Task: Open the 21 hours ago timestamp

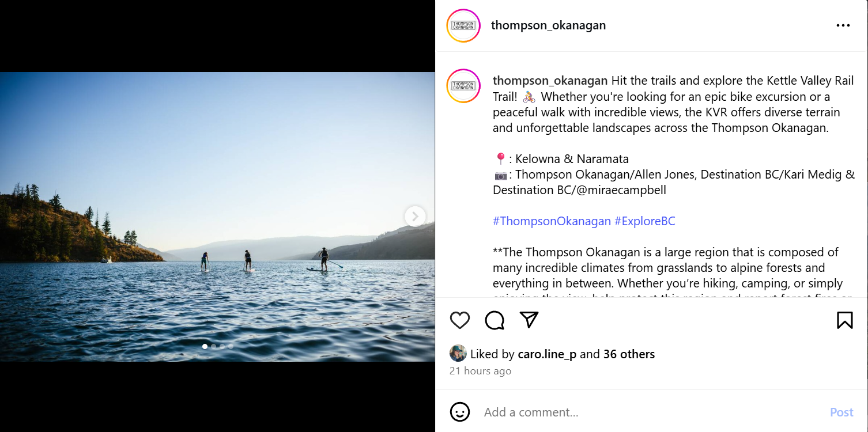Action: click(480, 371)
